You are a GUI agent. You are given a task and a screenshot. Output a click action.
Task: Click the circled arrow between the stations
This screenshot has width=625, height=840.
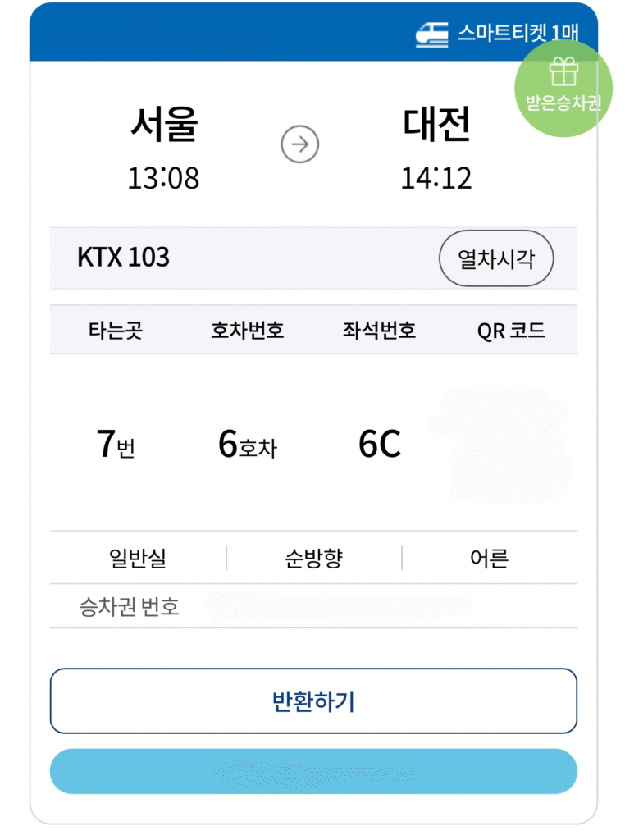tap(299, 145)
